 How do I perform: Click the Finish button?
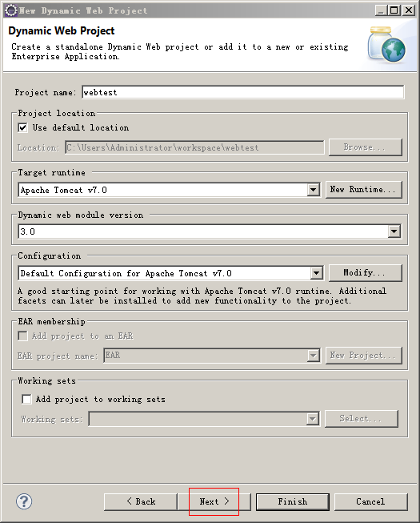tap(293, 501)
